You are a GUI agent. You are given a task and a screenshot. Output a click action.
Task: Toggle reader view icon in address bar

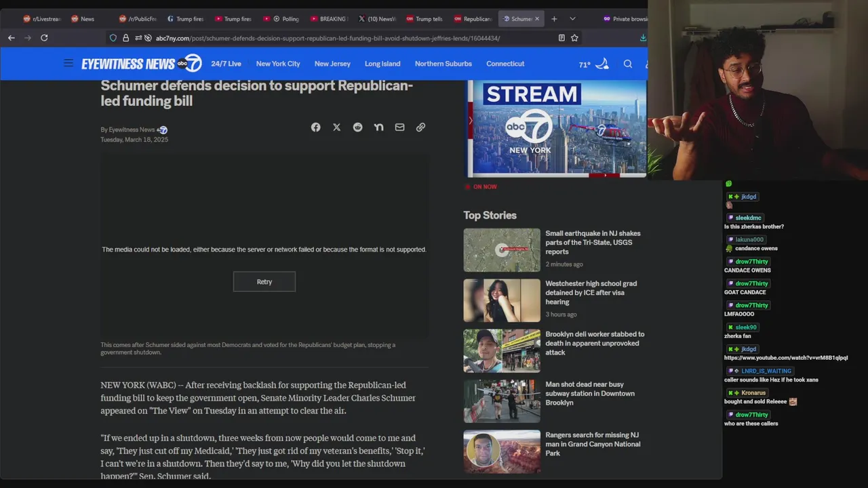(561, 38)
